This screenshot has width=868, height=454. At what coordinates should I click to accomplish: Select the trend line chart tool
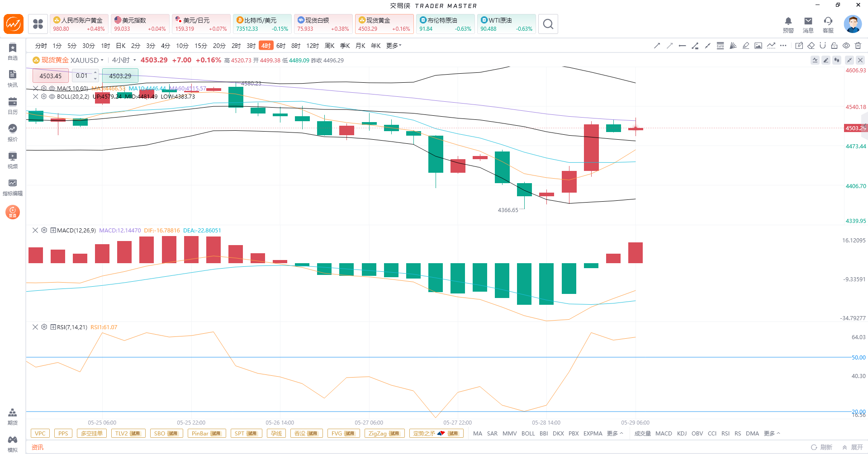pyautogui.click(x=771, y=46)
